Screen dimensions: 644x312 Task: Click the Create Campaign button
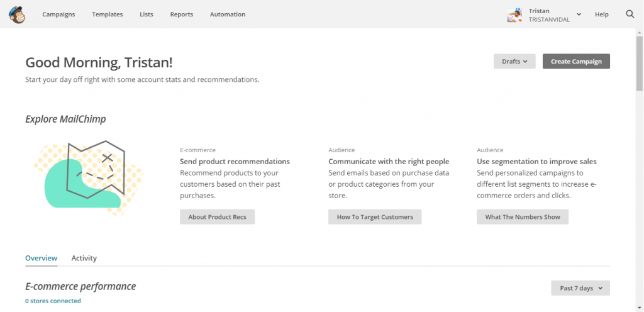[576, 61]
